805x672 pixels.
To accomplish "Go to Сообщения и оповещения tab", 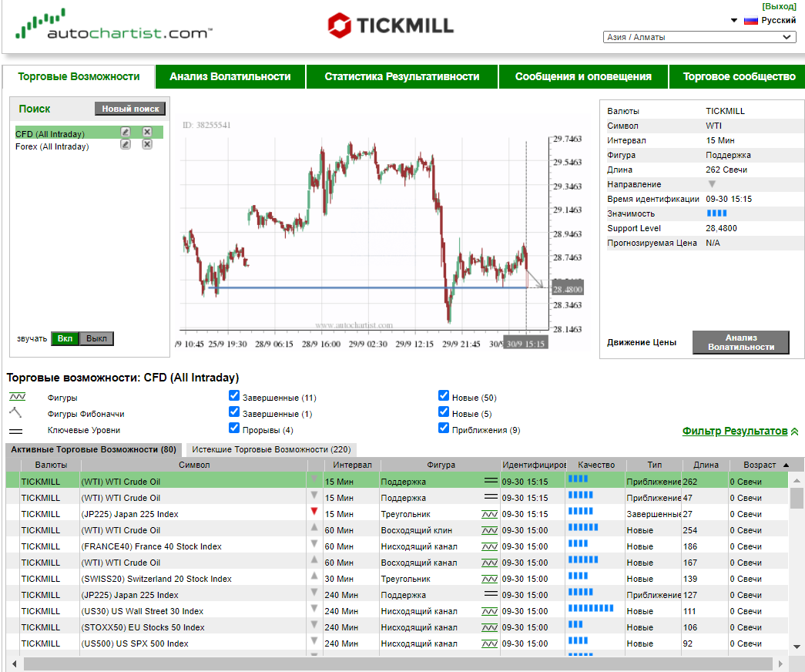I will click(x=583, y=76).
